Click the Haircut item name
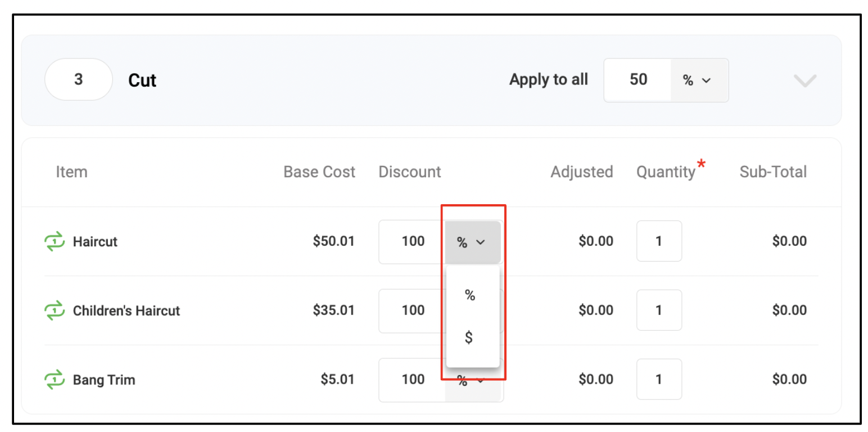The image size is (868, 432). [x=95, y=242]
